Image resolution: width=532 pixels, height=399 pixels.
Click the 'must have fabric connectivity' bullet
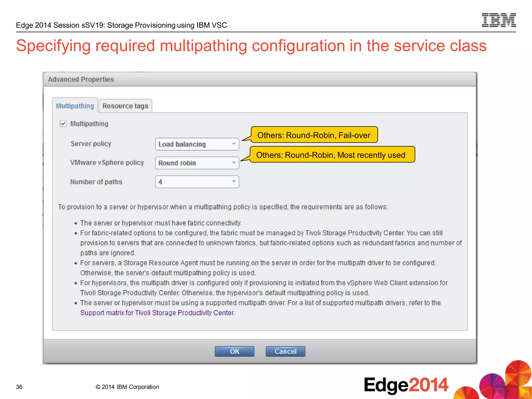[x=161, y=223]
